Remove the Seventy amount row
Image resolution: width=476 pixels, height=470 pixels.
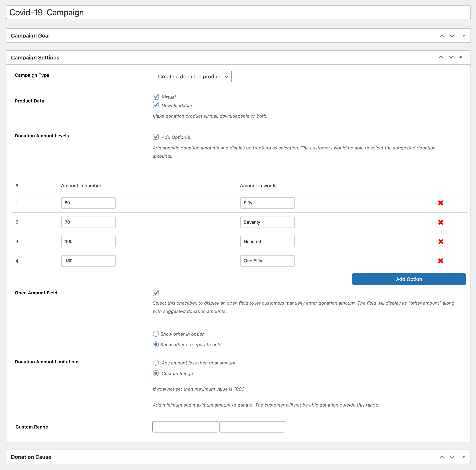(441, 222)
